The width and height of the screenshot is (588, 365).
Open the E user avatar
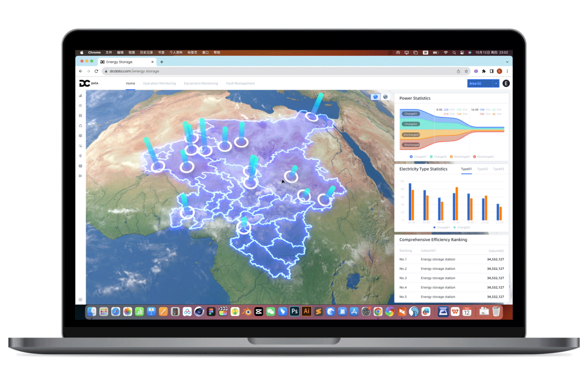tap(506, 83)
